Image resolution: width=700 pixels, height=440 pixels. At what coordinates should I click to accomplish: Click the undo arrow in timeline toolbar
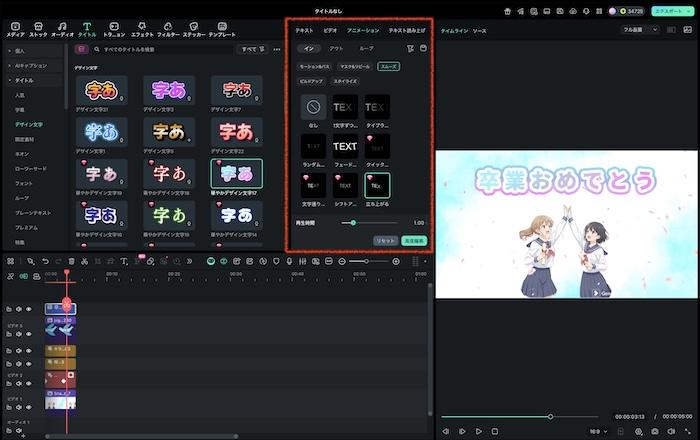pyautogui.click(x=45, y=262)
